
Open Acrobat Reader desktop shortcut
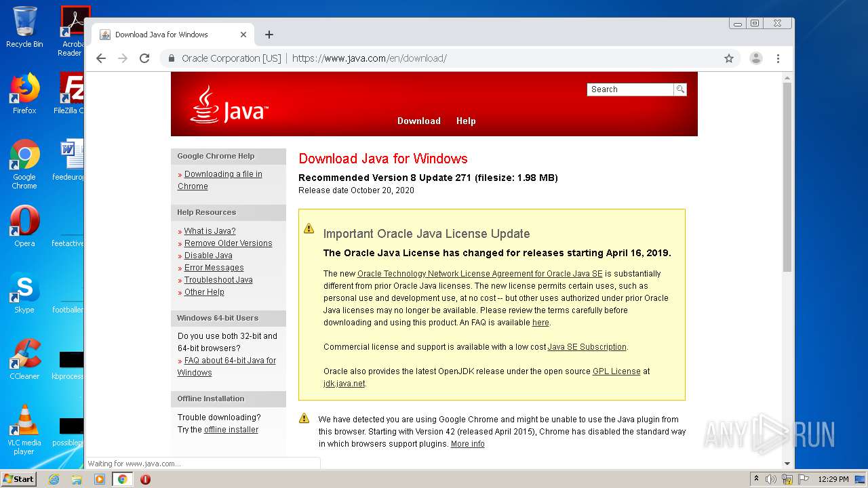(72, 30)
